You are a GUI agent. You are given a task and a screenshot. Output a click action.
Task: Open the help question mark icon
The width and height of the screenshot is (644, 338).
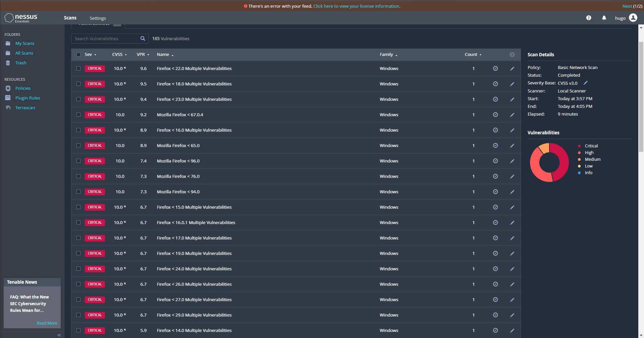pyautogui.click(x=588, y=18)
